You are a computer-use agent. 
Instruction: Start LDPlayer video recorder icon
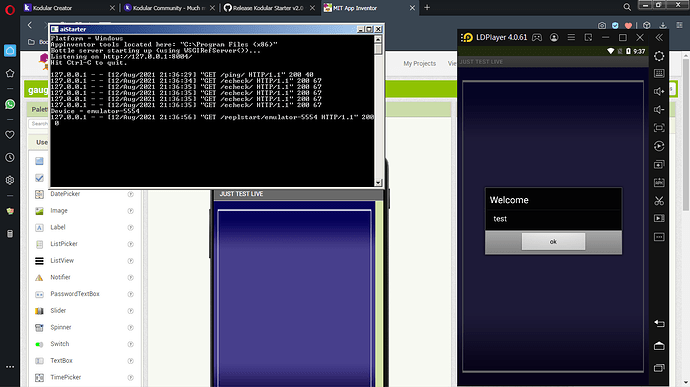point(659,218)
